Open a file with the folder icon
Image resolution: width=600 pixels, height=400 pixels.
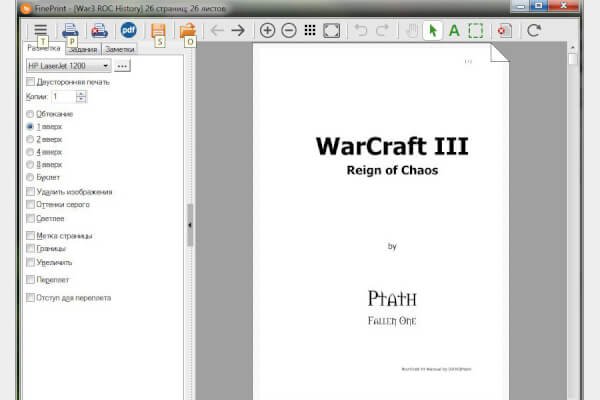[x=188, y=30]
